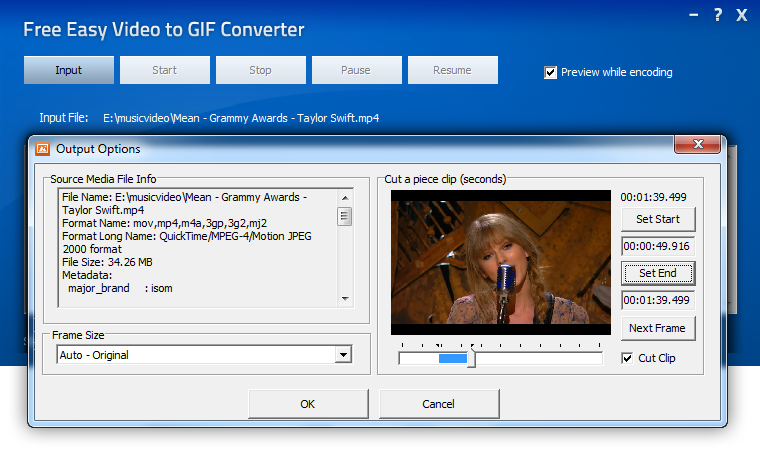Click the Next Frame button
This screenshot has height=450, width=760.
tap(658, 328)
